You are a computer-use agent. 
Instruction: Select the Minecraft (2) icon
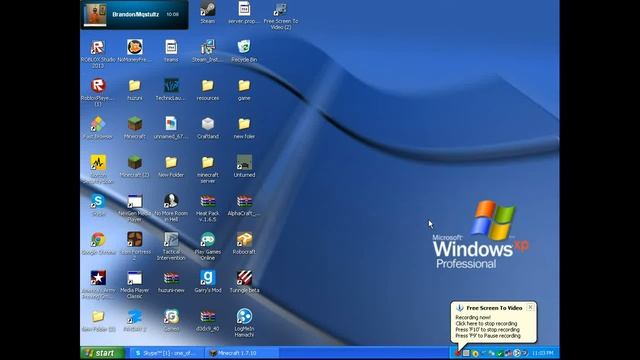134,166
